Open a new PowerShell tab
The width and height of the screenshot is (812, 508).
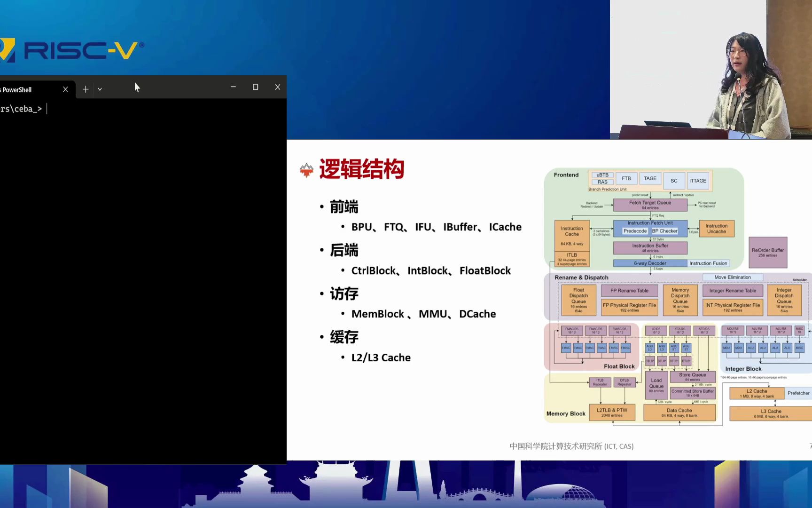pos(86,89)
